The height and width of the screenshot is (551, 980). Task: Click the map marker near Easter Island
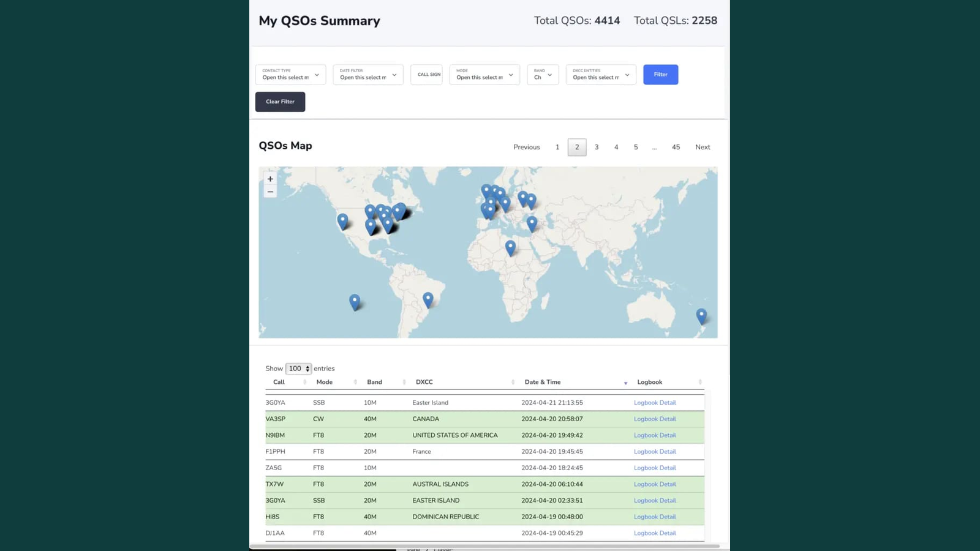pos(355,302)
